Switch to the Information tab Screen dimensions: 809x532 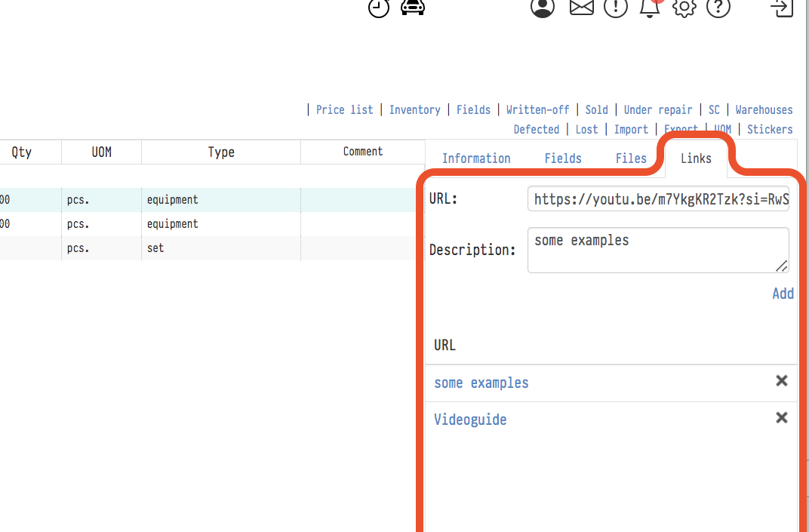point(476,158)
